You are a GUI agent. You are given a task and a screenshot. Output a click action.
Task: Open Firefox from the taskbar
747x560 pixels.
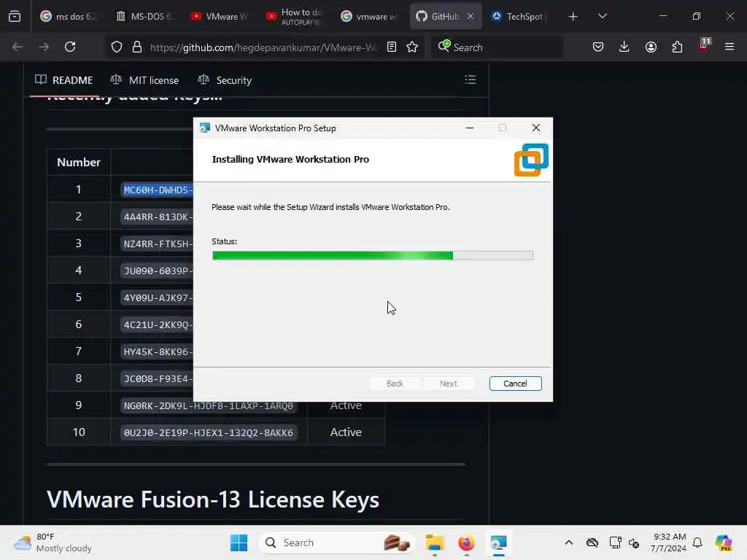(466, 542)
